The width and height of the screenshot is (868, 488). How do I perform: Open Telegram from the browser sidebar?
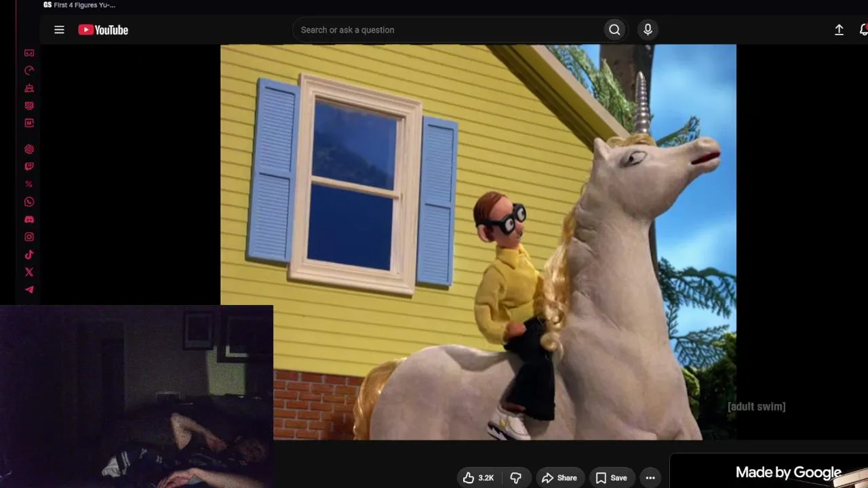coord(29,290)
